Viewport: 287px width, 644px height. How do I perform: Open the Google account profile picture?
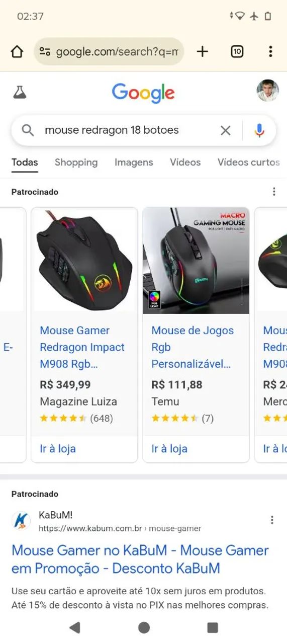tap(267, 91)
